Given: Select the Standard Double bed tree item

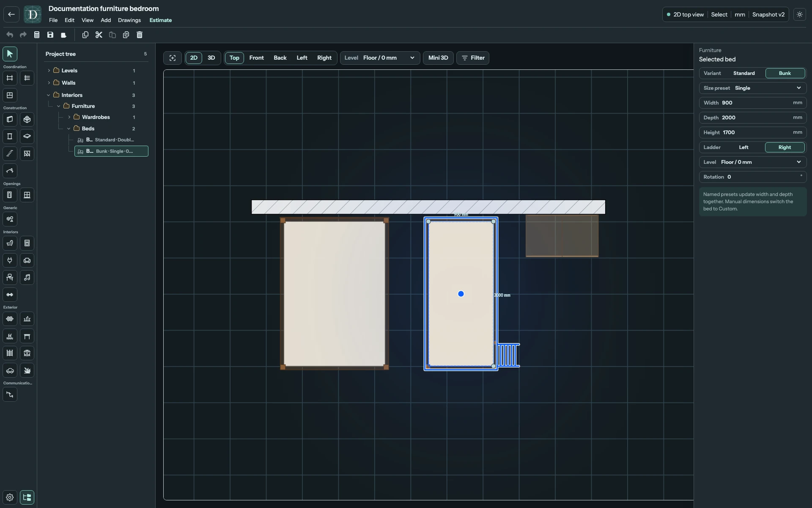Looking at the screenshot, I should pyautogui.click(x=111, y=140).
